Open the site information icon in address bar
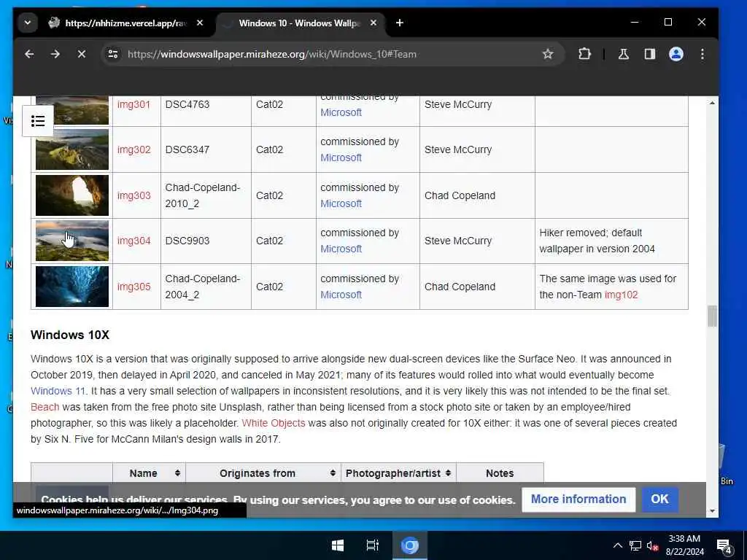The height and width of the screenshot is (560, 747). coord(113,54)
